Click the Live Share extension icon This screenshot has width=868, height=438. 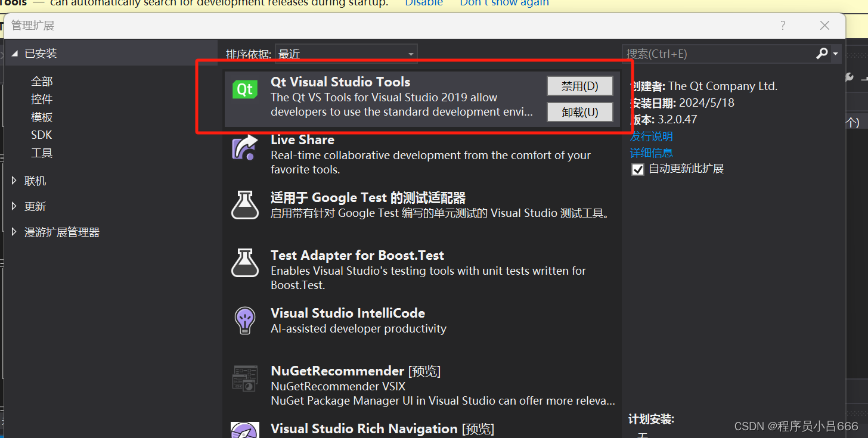point(244,147)
